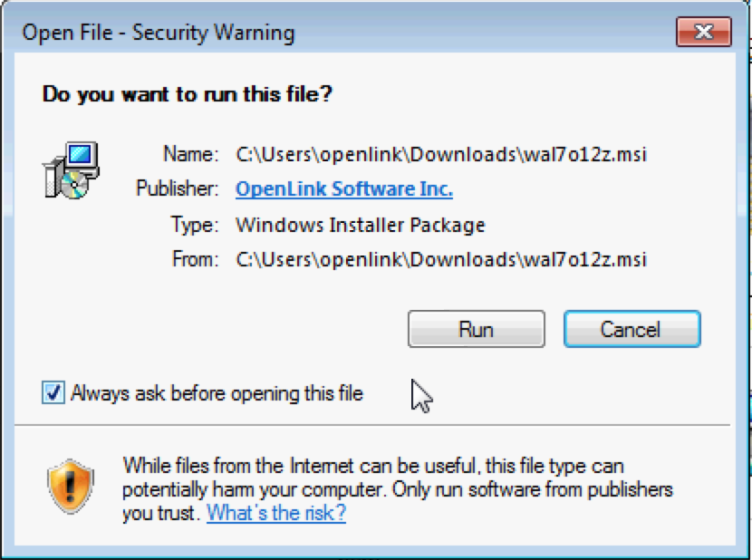Screen dimensions: 752x560
Task: Click the "Only run software from publishers" sentence
Action: click(533, 489)
